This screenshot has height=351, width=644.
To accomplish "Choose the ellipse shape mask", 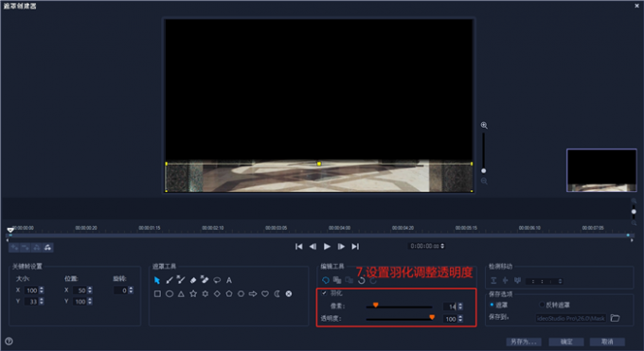I will click(x=170, y=294).
